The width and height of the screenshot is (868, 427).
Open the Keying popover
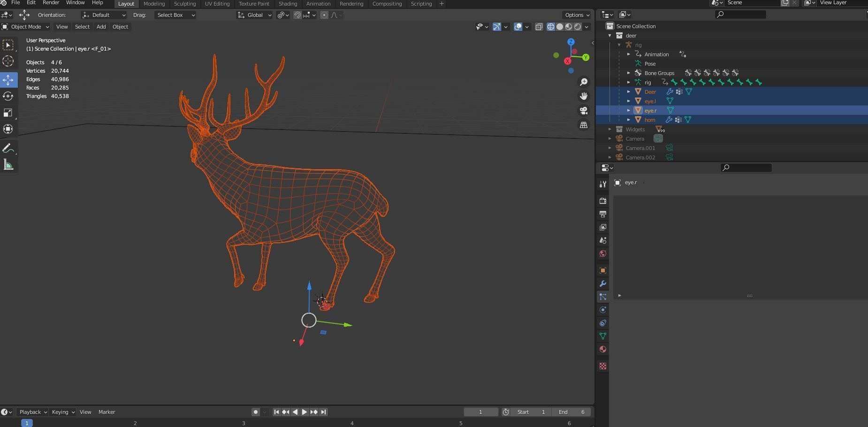(63, 412)
